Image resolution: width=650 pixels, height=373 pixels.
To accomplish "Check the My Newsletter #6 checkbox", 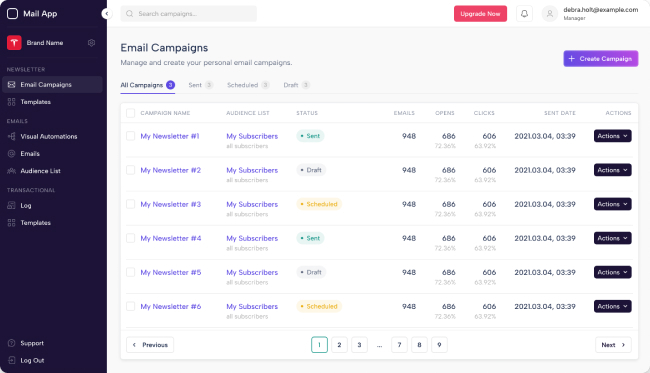I will [131, 306].
